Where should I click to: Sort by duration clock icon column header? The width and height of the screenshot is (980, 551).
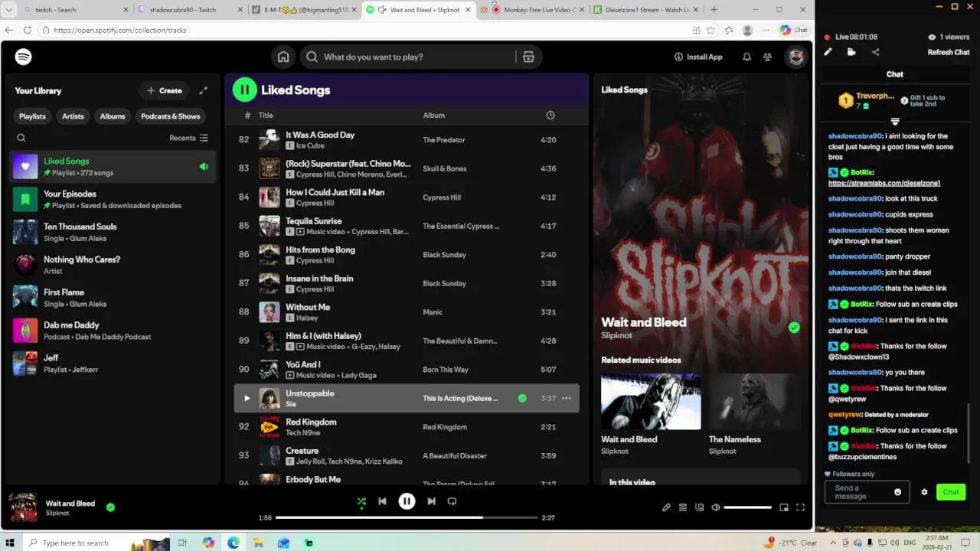(x=550, y=116)
